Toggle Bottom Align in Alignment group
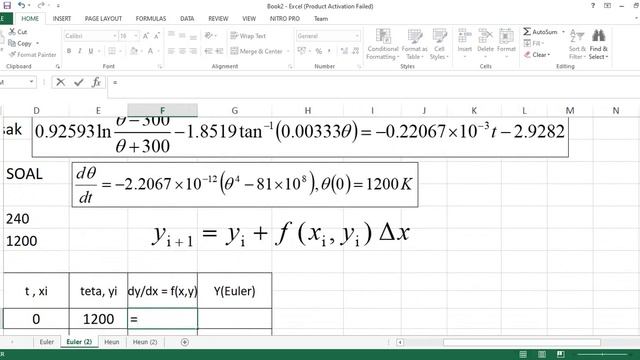Image resolution: width=640 pixels, height=360 pixels. 193,36
